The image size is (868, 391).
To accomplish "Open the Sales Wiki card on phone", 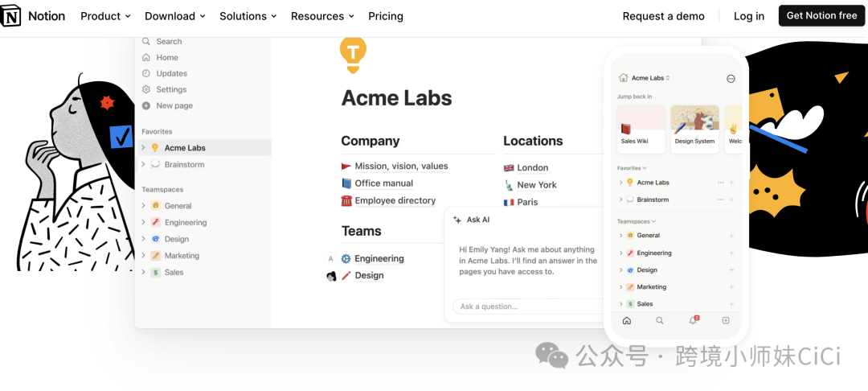I will coord(641,129).
